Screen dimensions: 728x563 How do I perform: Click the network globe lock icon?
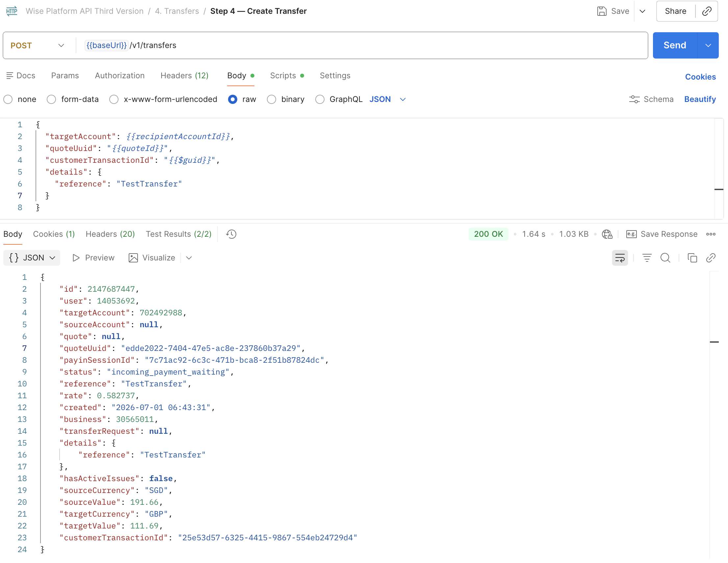(x=607, y=234)
